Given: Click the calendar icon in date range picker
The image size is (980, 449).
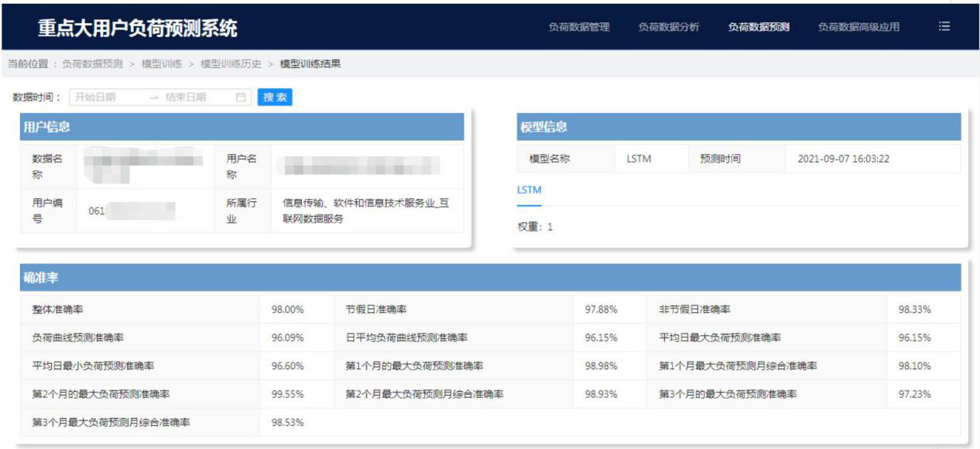Looking at the screenshot, I should click(241, 98).
